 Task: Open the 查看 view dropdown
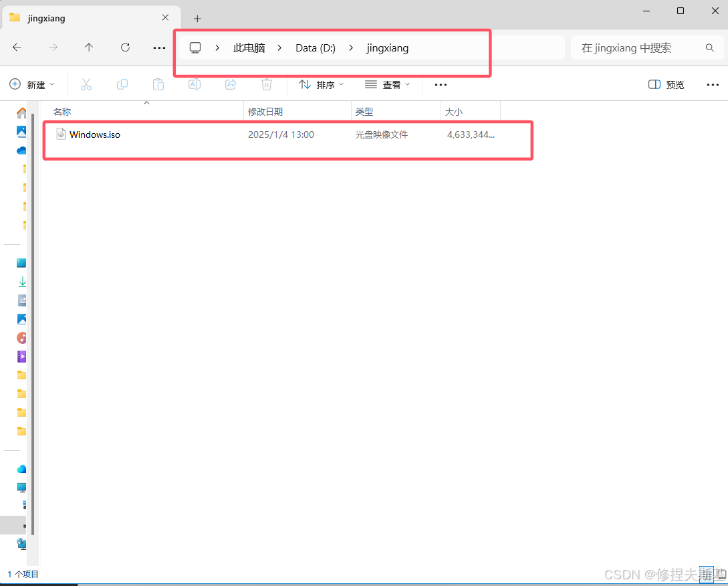388,84
